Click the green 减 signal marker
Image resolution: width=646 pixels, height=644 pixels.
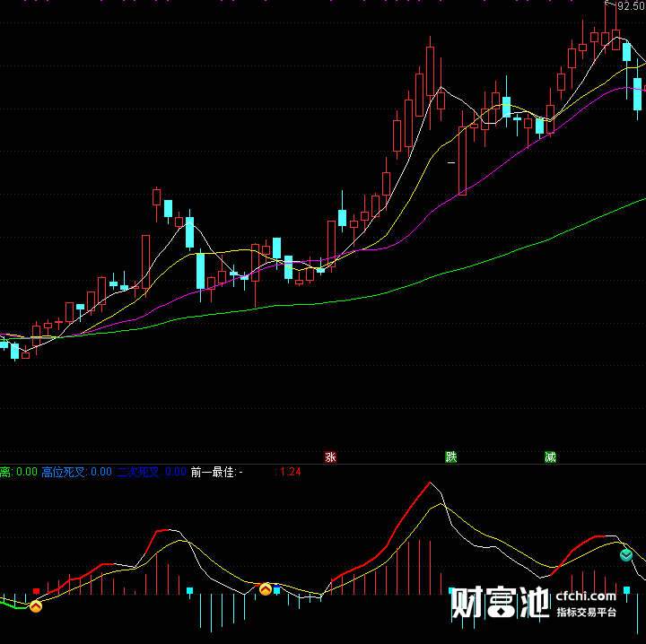pyautogui.click(x=550, y=457)
